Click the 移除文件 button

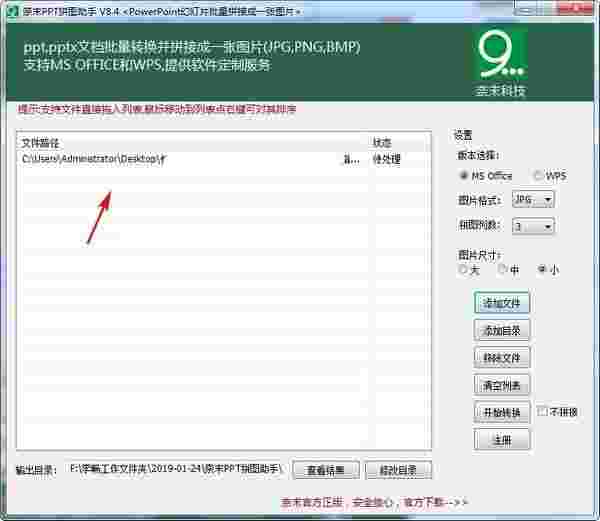(502, 358)
